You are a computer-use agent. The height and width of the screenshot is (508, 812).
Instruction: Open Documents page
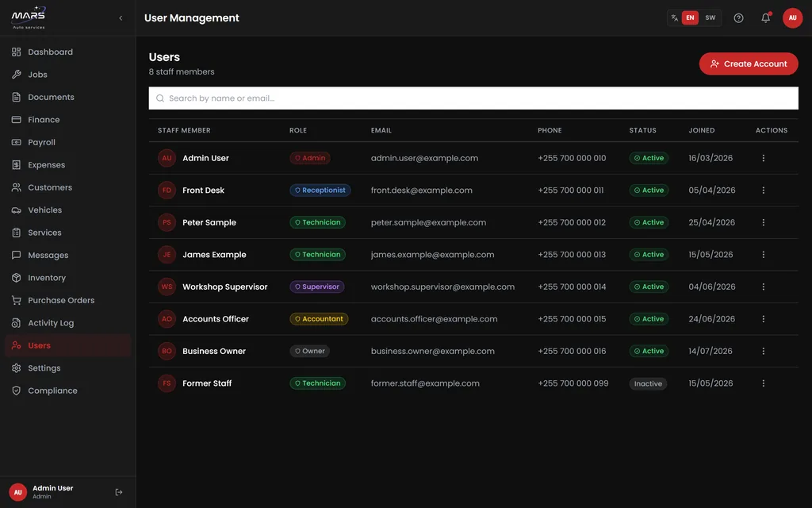pos(68,97)
